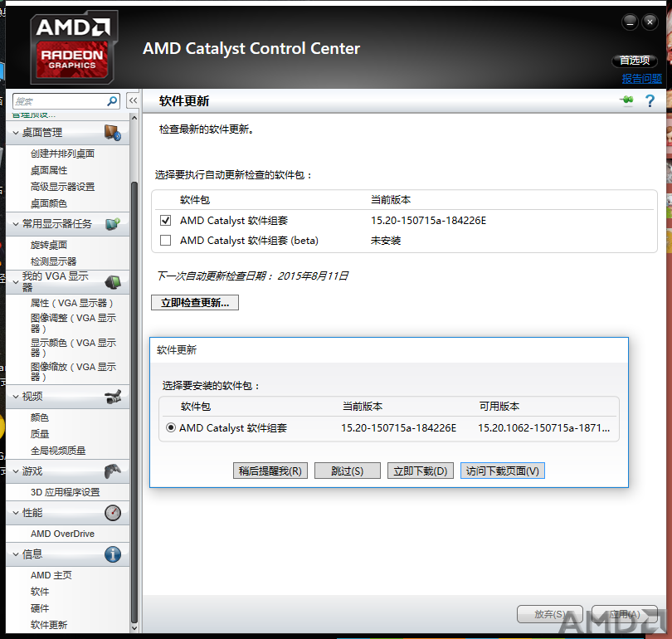Click 跳过(S) button
Screen dimensions: 672x639
(x=348, y=471)
